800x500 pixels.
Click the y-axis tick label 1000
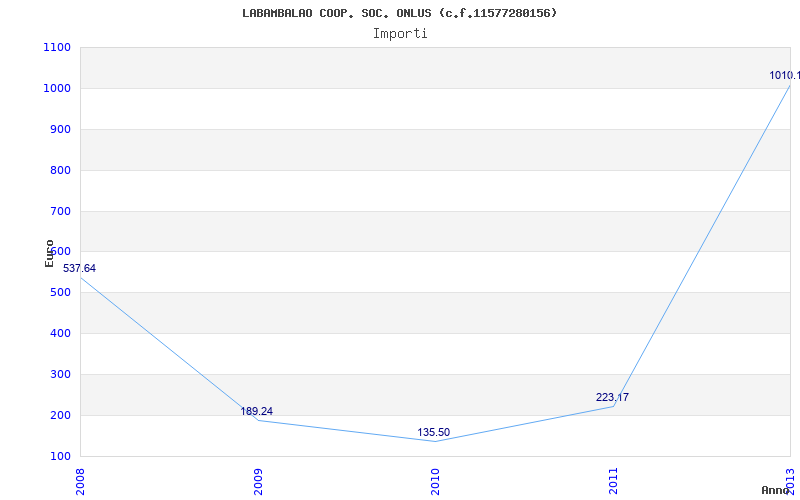coord(57,88)
